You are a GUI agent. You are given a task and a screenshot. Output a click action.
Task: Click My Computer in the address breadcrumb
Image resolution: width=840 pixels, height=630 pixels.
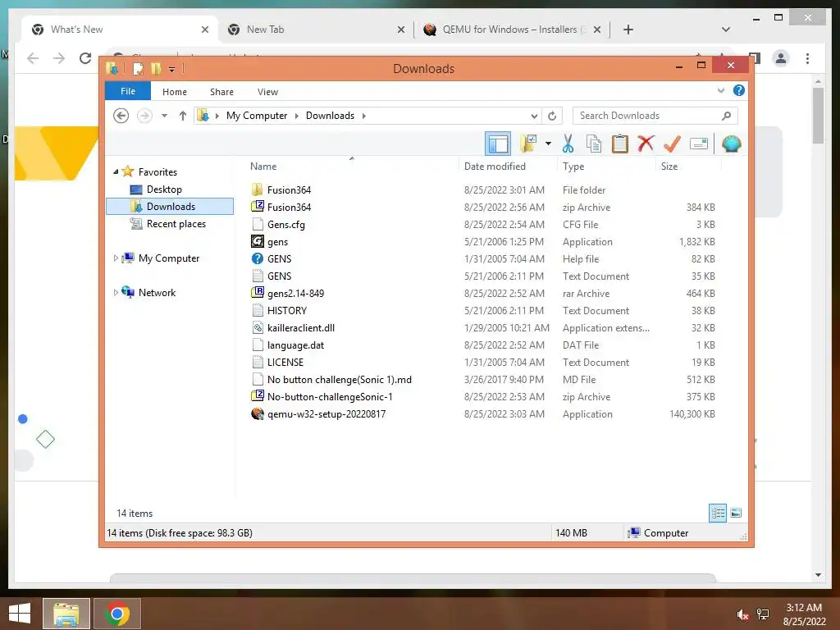[x=257, y=116]
